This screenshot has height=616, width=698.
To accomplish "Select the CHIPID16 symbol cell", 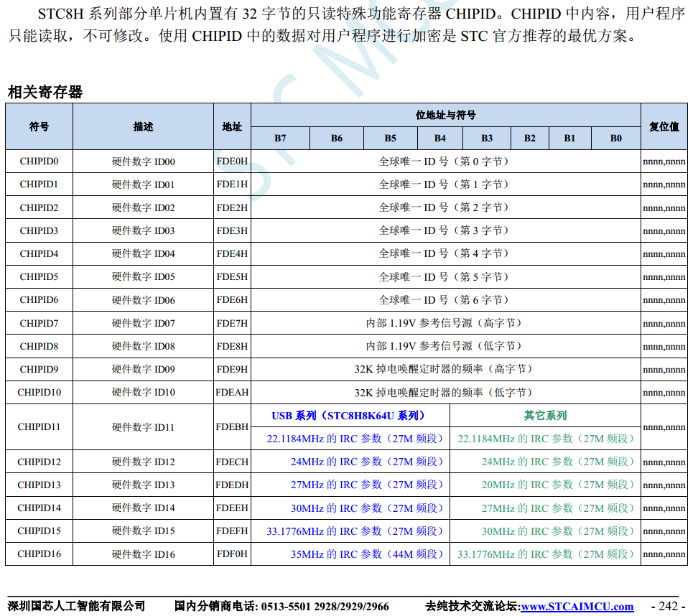I will click(x=39, y=554).
